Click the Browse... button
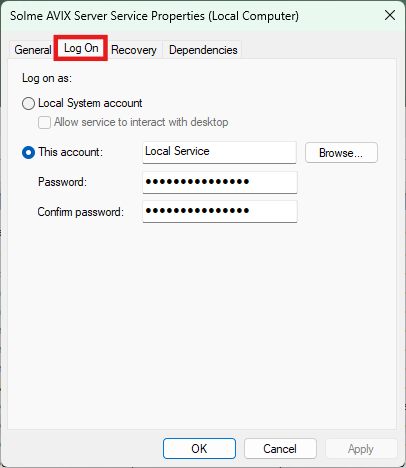Image resolution: width=406 pixels, height=468 pixels. (341, 153)
